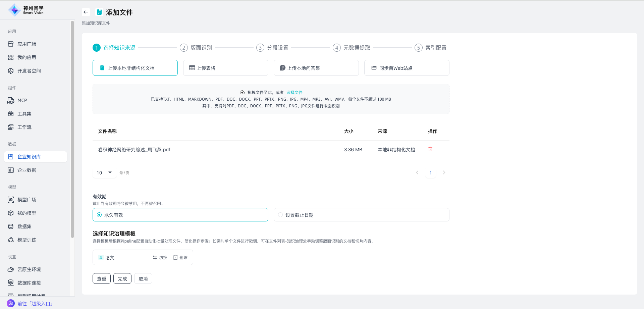Click the back arrow beside 添加文件
644x309 pixels.
point(86,12)
